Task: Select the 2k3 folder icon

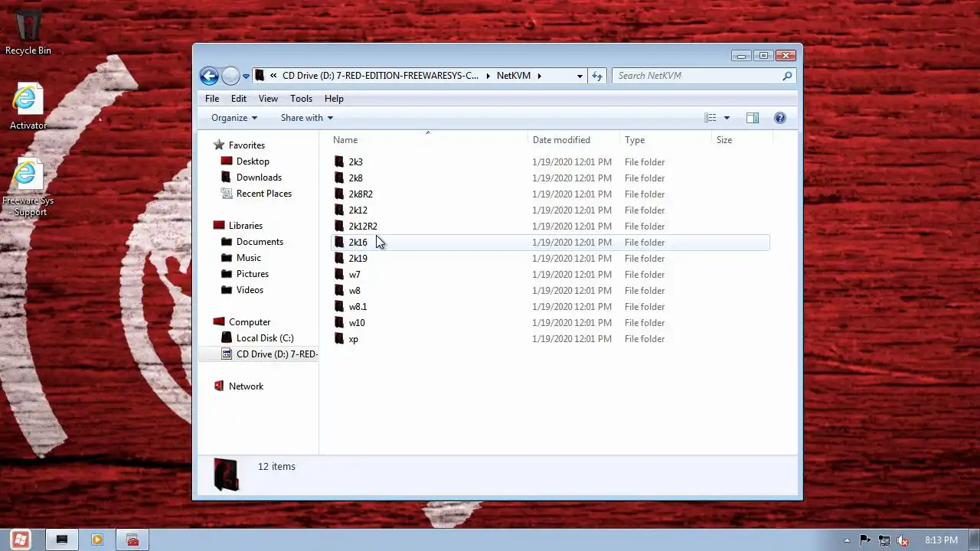Action: coord(339,161)
